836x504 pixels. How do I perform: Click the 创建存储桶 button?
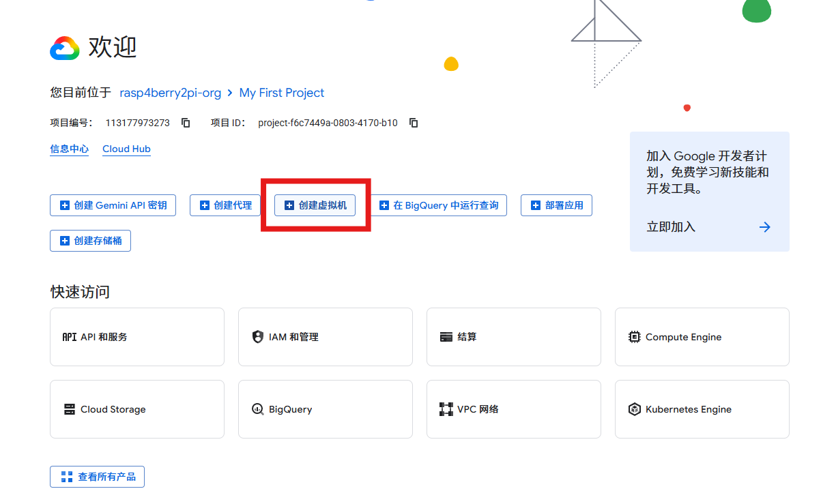90,241
